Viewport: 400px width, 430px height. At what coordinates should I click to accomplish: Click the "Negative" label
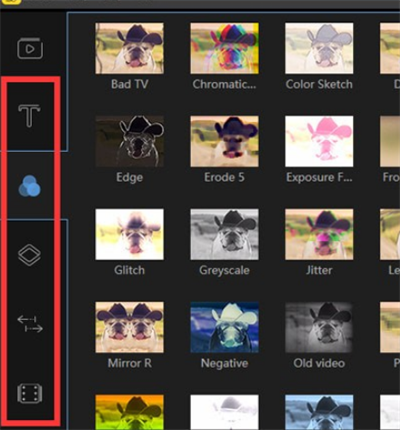[224, 363]
